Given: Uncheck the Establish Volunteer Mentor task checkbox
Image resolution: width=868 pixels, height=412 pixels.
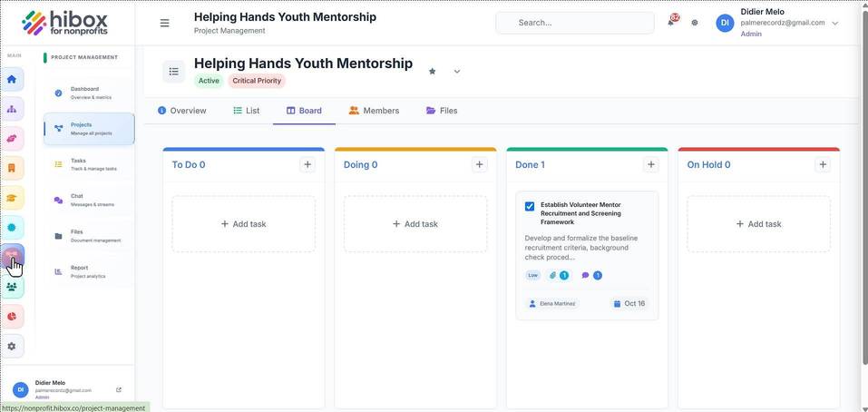Looking at the screenshot, I should click(x=530, y=207).
